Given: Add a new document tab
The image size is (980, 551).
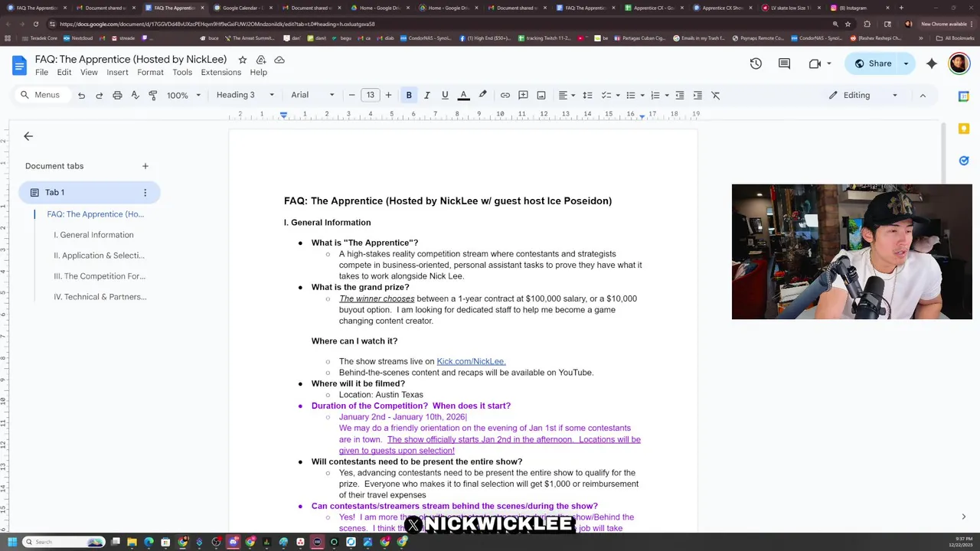Looking at the screenshot, I should 145,166.
